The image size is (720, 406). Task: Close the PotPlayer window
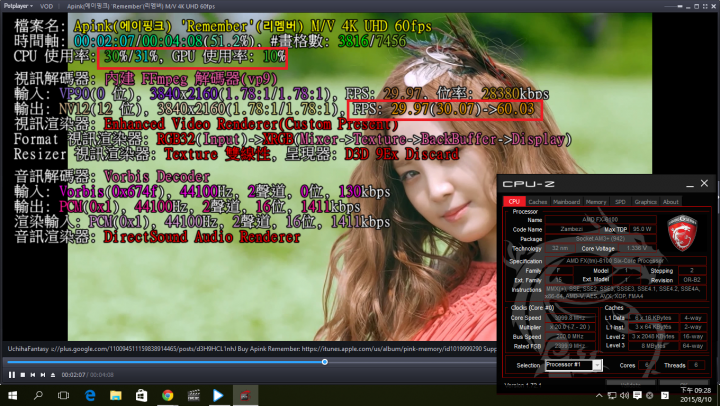pyautogui.click(x=714, y=6)
